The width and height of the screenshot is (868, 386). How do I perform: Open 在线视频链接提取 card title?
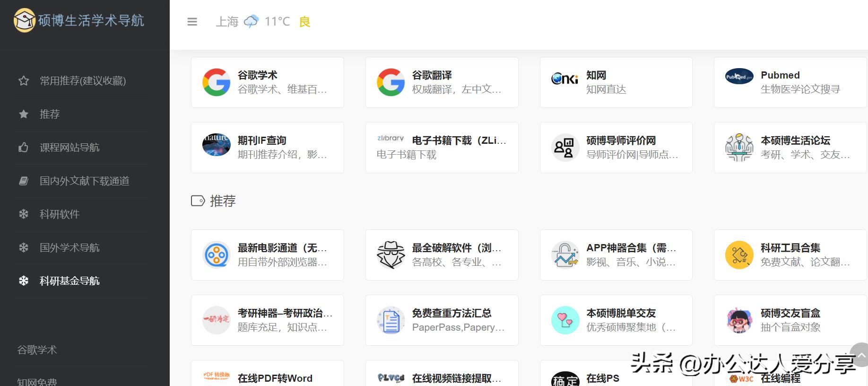(x=457, y=378)
